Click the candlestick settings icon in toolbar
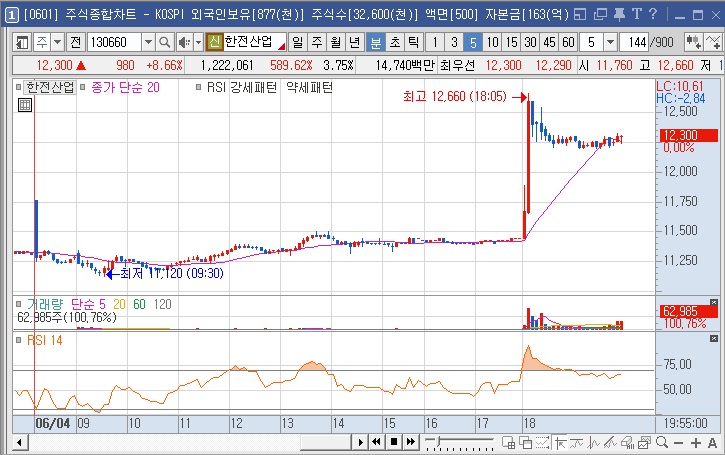Image resolution: width=725 pixels, height=455 pixels. (x=693, y=43)
